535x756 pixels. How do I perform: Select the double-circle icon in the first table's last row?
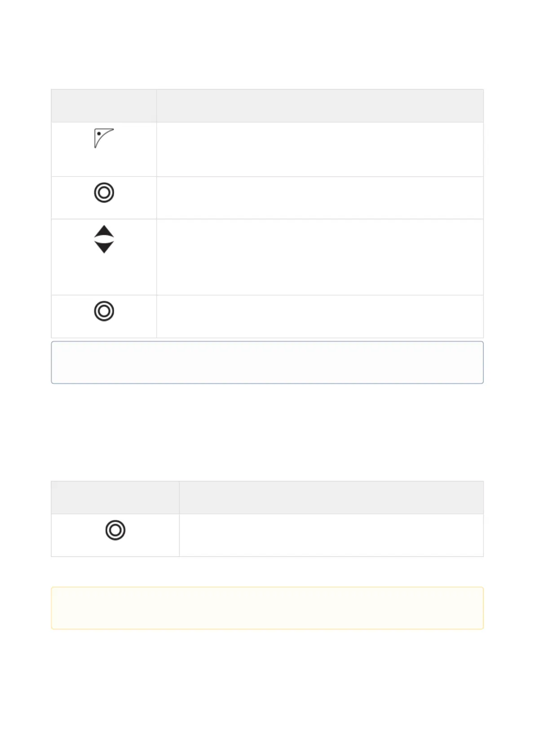(104, 311)
